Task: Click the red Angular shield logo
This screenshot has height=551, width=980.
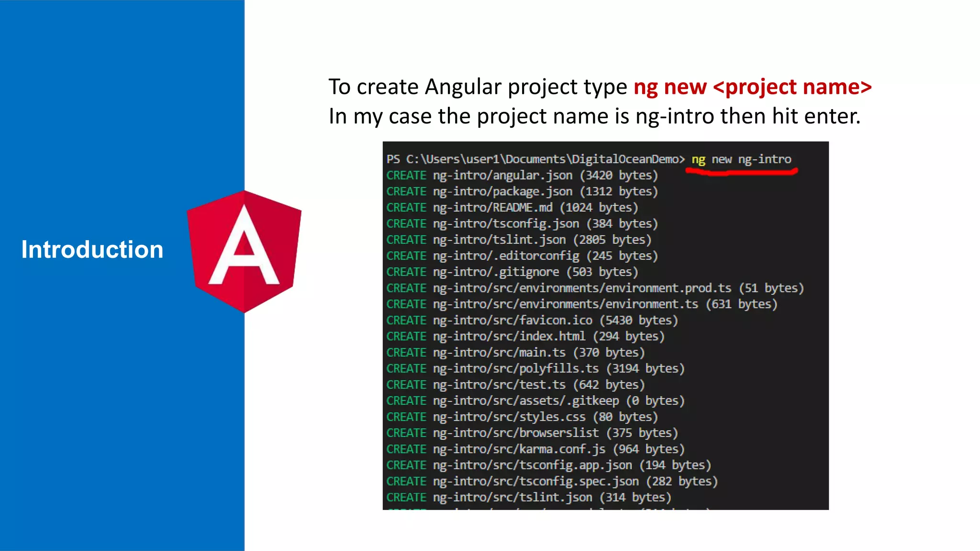Action: (x=244, y=251)
